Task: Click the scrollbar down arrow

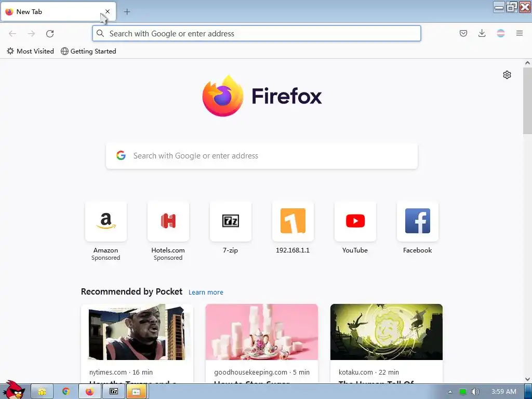Action: (527, 379)
